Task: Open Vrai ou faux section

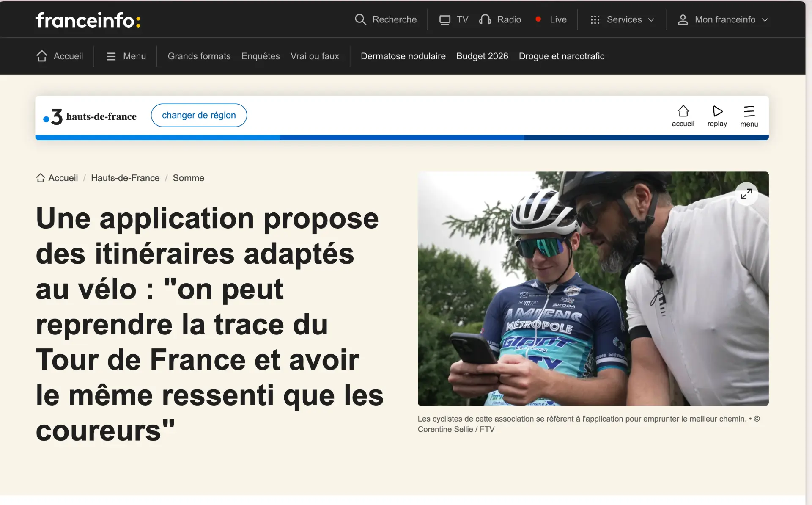Action: click(315, 56)
